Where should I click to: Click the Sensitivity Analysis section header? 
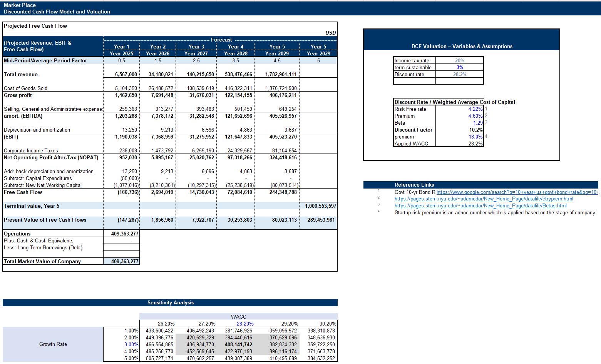coord(170,303)
